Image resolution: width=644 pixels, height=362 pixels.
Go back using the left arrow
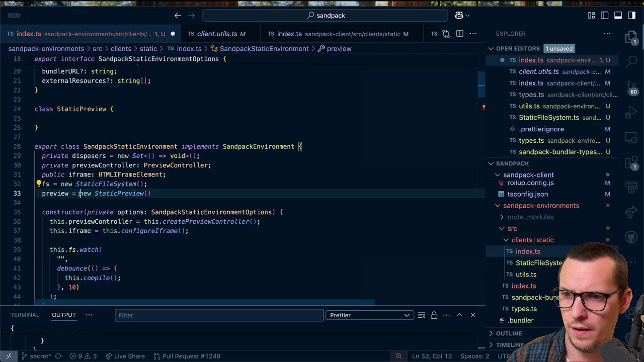click(178, 16)
